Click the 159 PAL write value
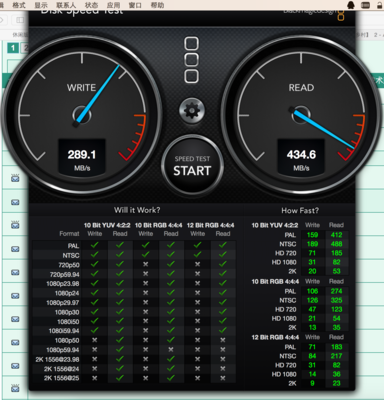Image resolution: width=384 pixels, height=400 pixels. [x=312, y=235]
